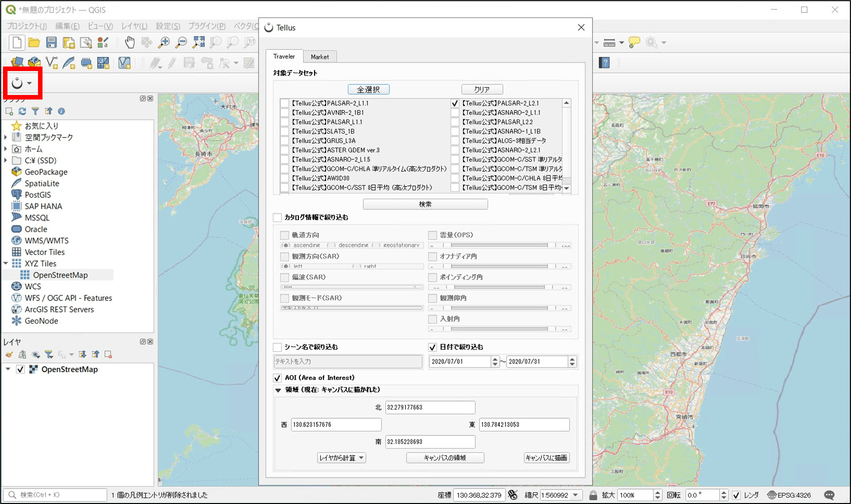Save the project with the floppy icon
The image size is (851, 504).
click(51, 42)
